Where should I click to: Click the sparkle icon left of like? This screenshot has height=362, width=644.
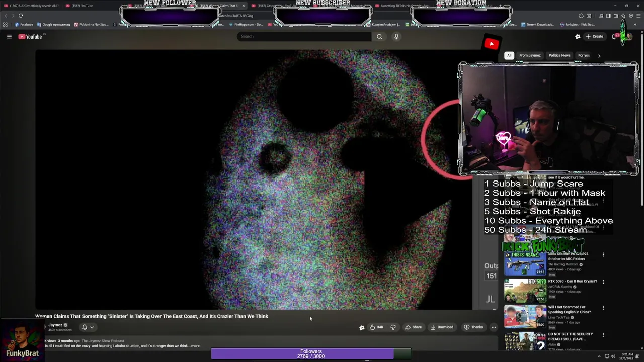361,327
